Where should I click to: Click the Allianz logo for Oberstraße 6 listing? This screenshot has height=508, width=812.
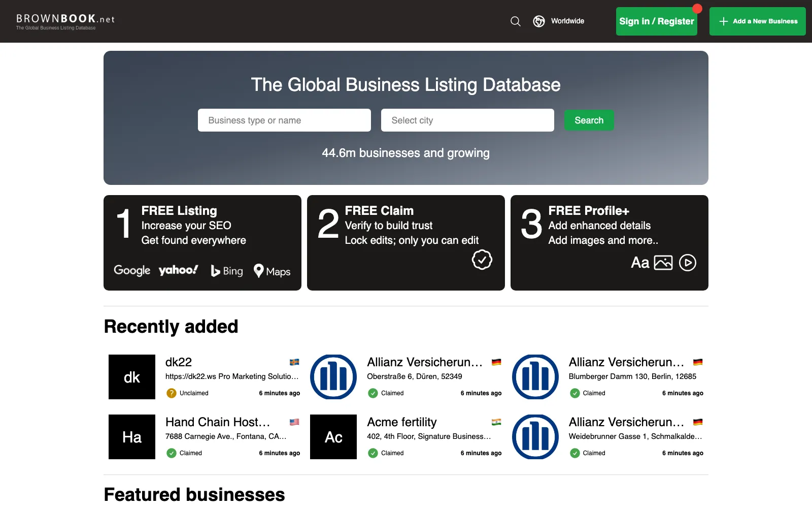pyautogui.click(x=333, y=377)
